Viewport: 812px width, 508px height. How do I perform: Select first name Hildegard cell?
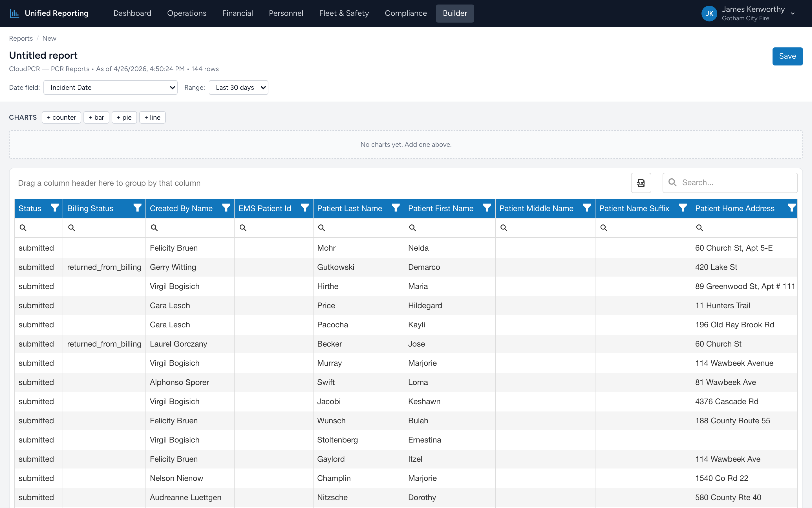[450, 305]
